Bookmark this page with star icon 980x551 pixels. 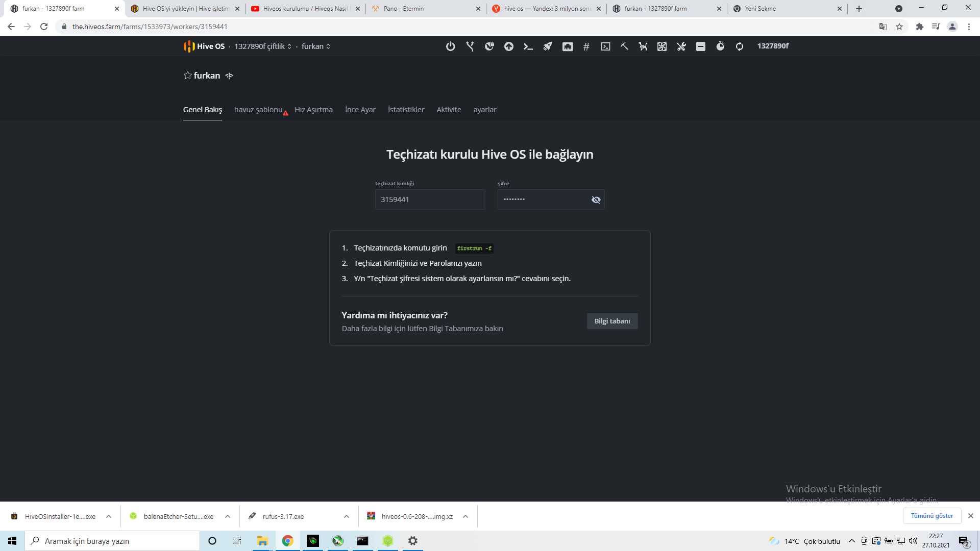899,27
